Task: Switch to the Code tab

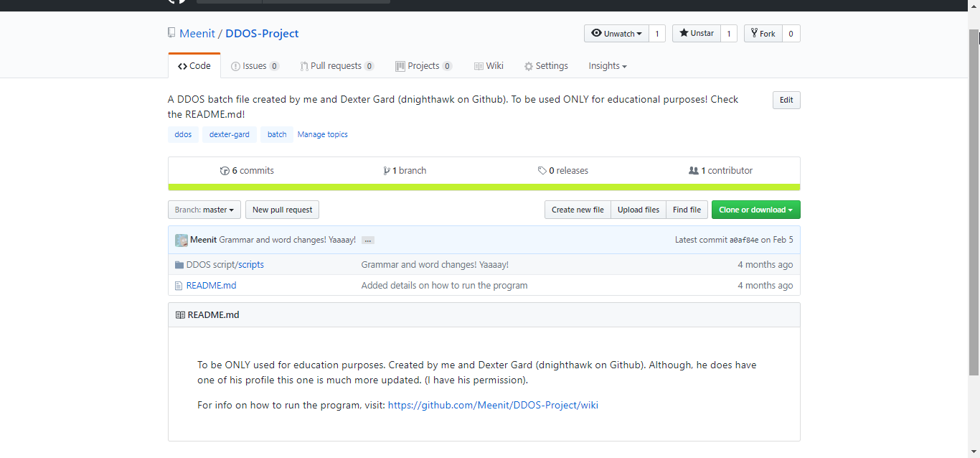Action: click(x=194, y=65)
